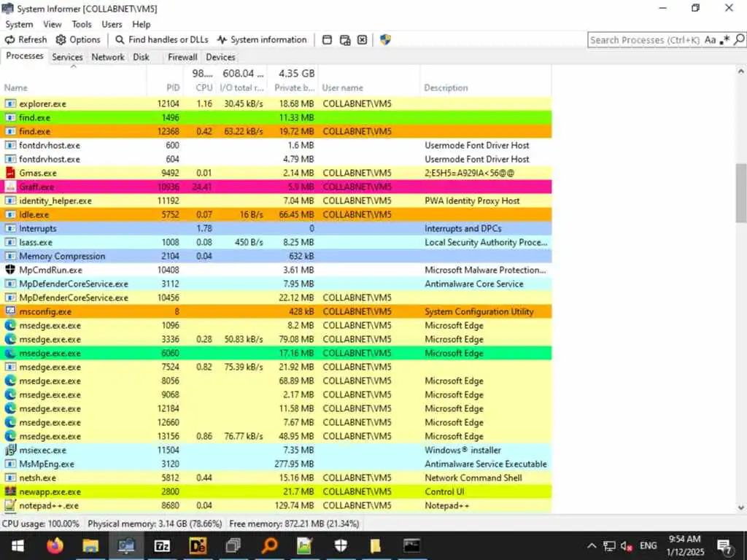Image resolution: width=747 pixels, height=560 pixels.
Task: Select the MsMpEng.exe process row
Action: click(276, 464)
